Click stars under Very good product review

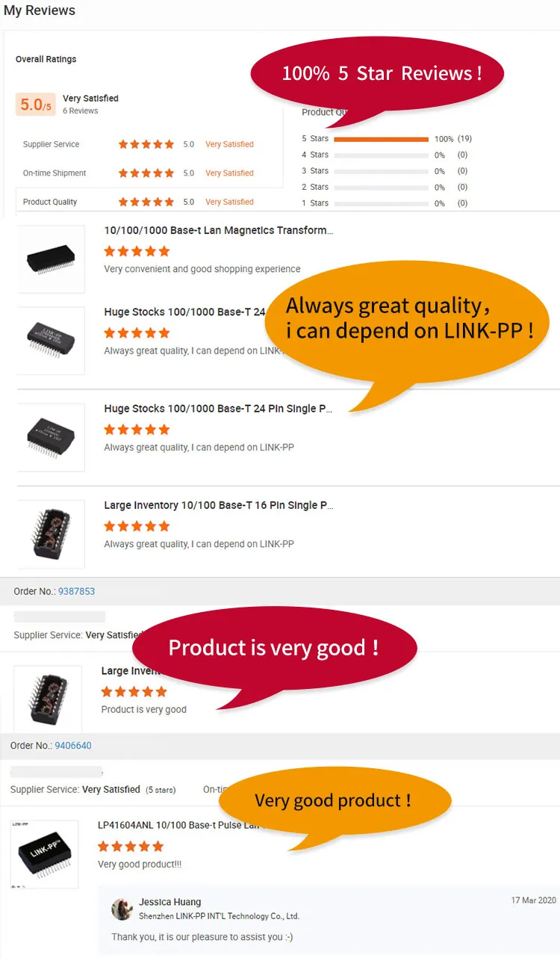[x=131, y=846]
